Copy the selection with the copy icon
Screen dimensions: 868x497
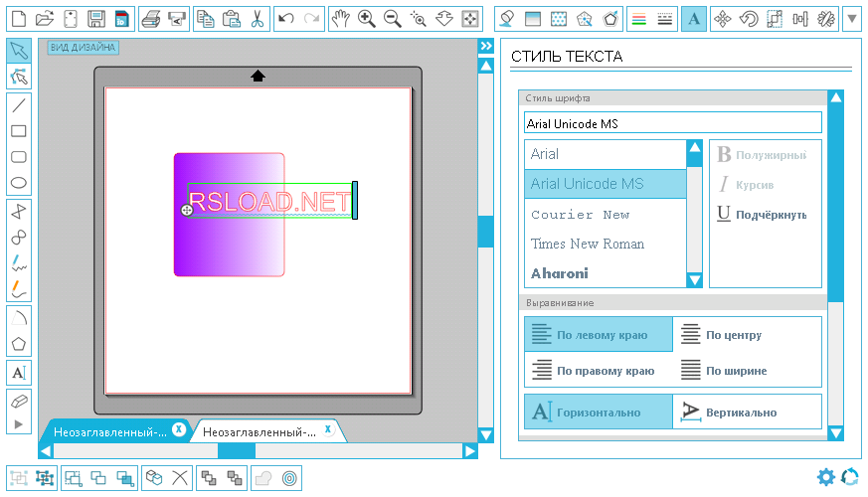[206, 19]
